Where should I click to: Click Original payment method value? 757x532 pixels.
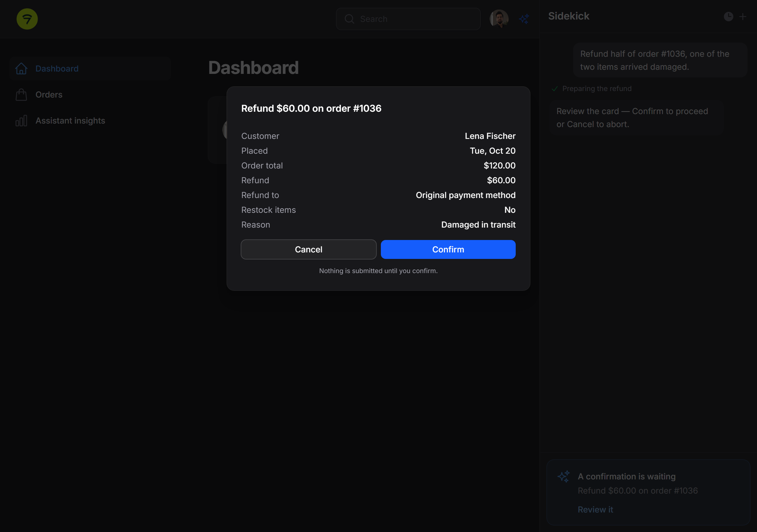click(x=465, y=195)
